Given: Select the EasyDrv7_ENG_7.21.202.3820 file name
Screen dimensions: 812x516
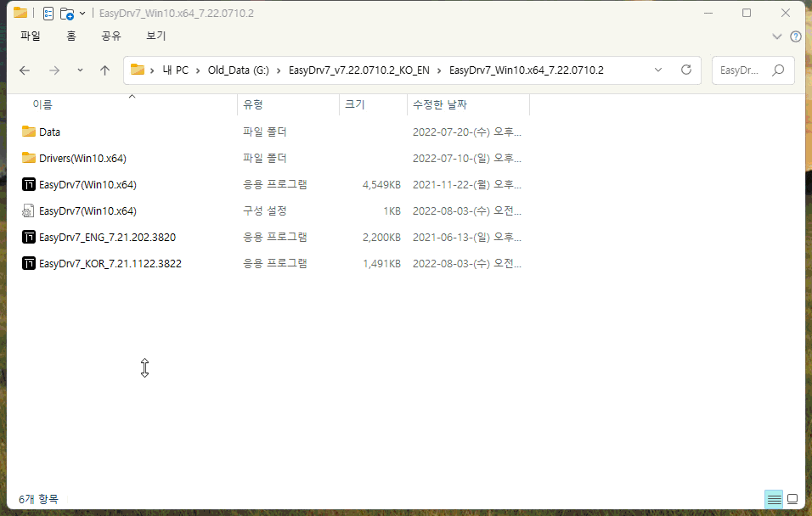Looking at the screenshot, I should tap(107, 237).
